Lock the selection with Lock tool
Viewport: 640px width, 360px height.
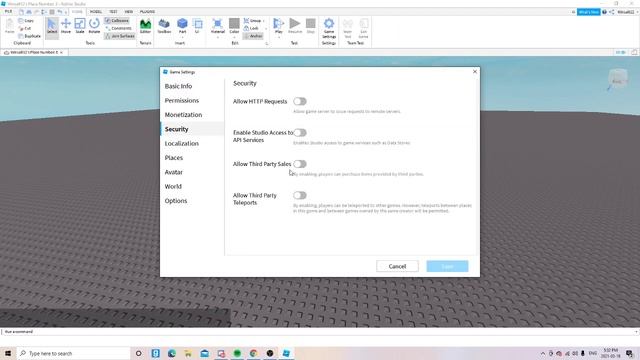point(251,28)
